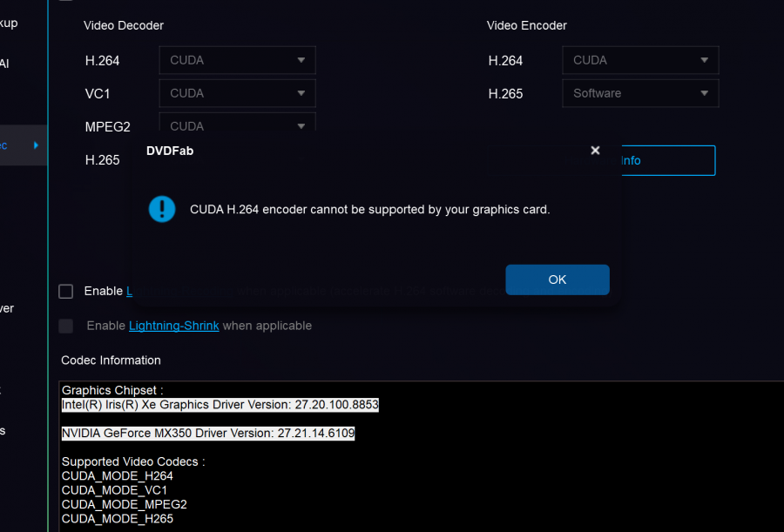Click the partially hidden Info button
The image size is (784, 532).
coord(667,160)
